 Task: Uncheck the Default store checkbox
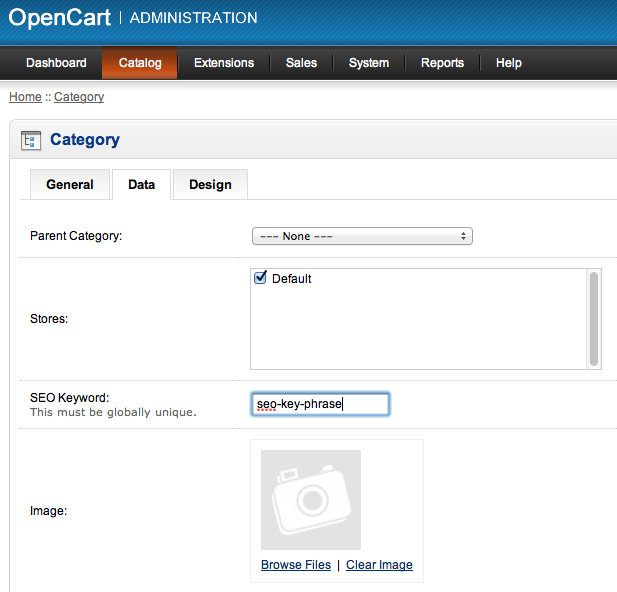[261, 278]
